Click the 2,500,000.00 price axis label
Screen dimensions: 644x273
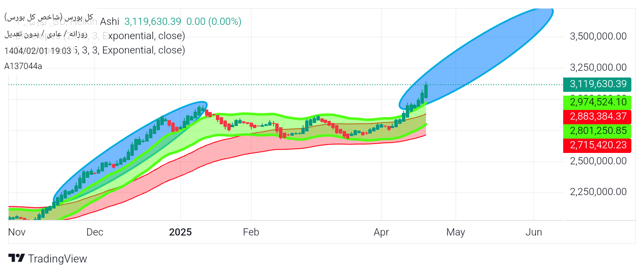tap(598, 161)
